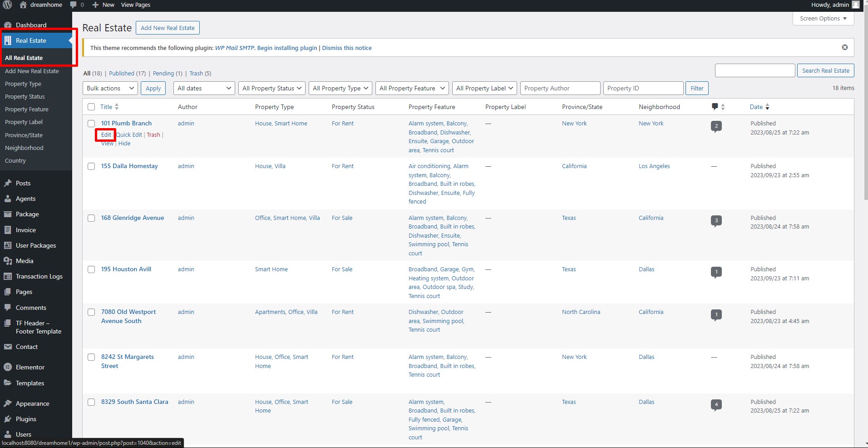Click the Search Real Estate button
This screenshot has height=448, width=868.
point(826,70)
